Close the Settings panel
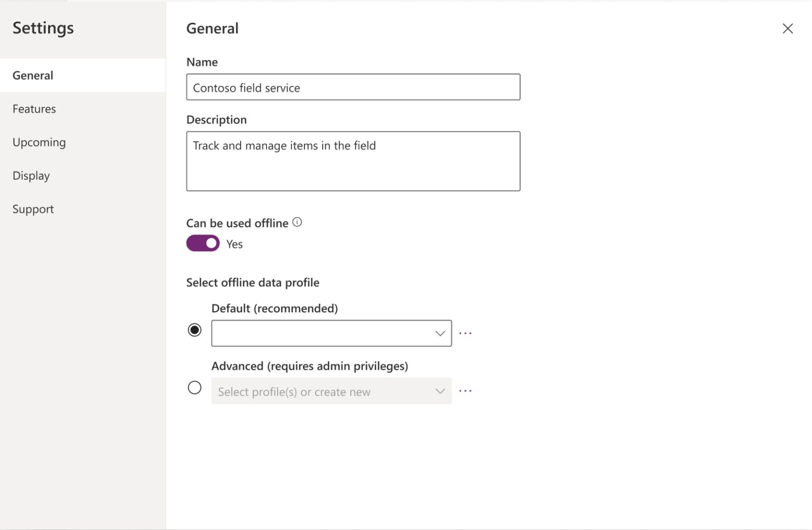The image size is (812, 530). tap(787, 29)
